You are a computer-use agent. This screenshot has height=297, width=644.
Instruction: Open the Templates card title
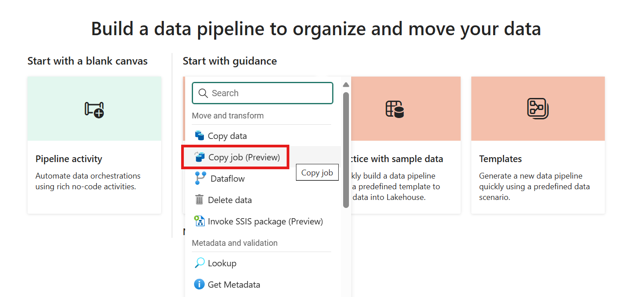(x=500, y=159)
